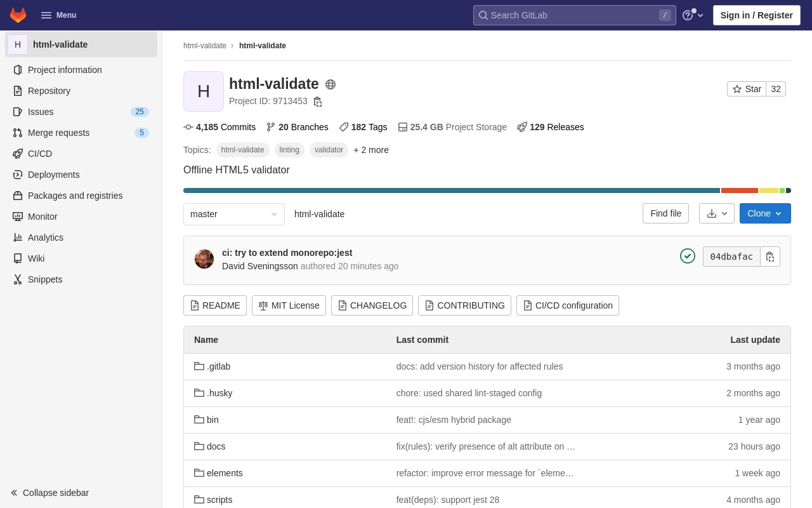Click the GitLab fox logo

[18, 15]
